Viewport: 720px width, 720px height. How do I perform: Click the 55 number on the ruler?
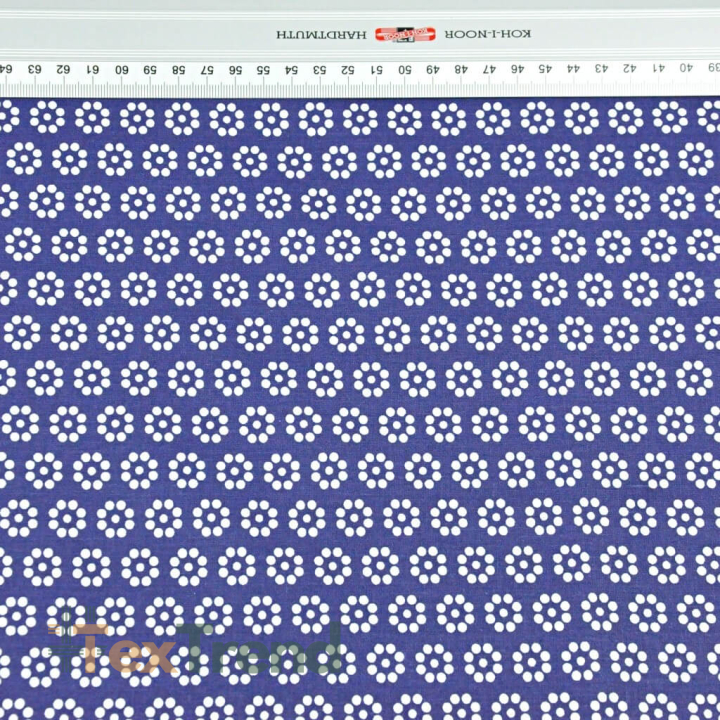[x=263, y=70]
